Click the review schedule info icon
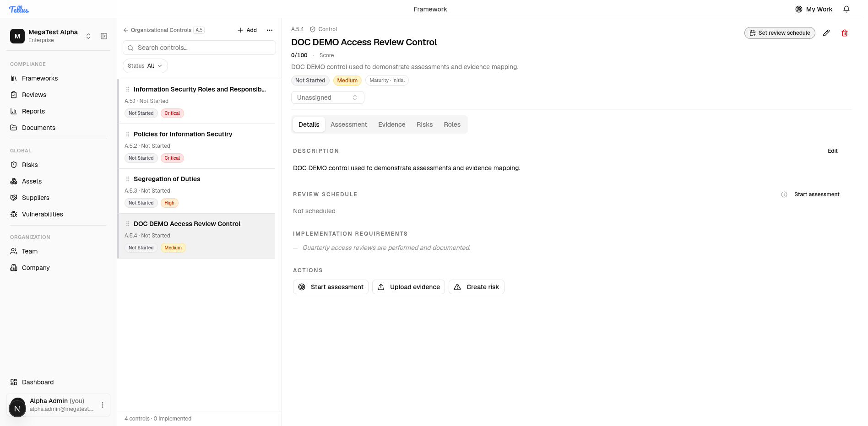Viewport: 868px width, 426px height. click(x=784, y=194)
